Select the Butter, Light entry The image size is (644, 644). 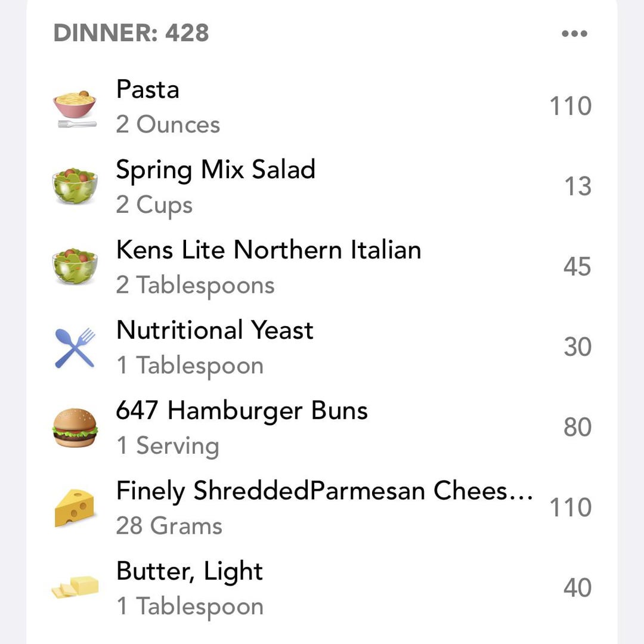(x=322, y=588)
